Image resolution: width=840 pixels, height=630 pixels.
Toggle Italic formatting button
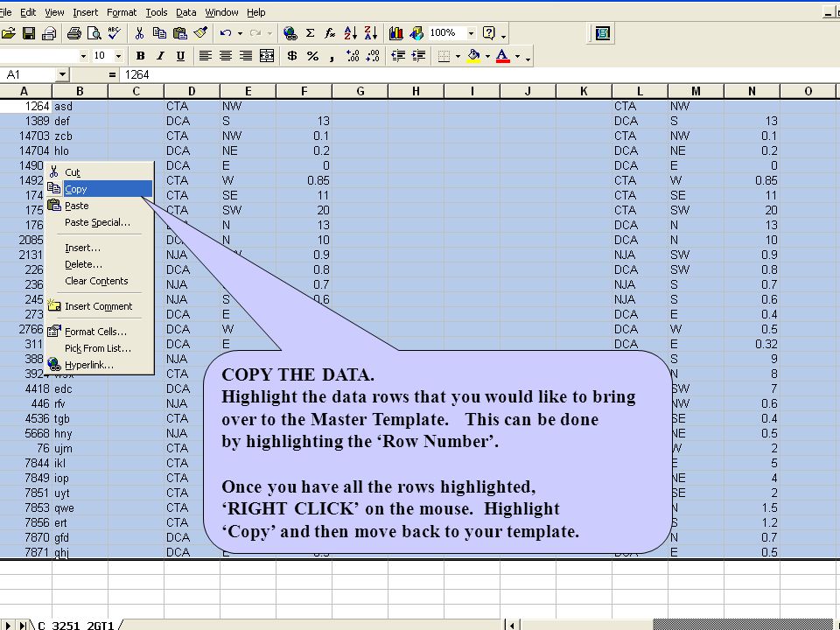coord(160,56)
